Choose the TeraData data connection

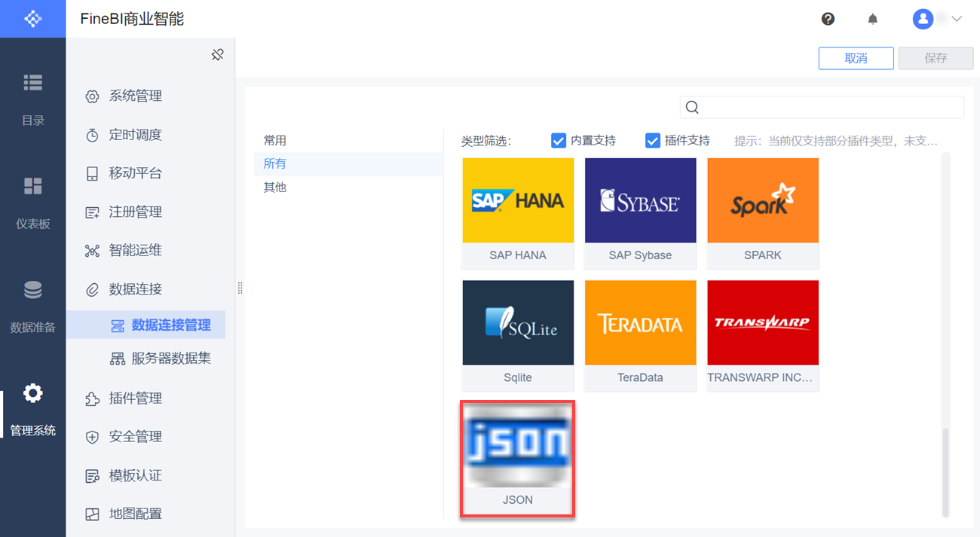(640, 336)
